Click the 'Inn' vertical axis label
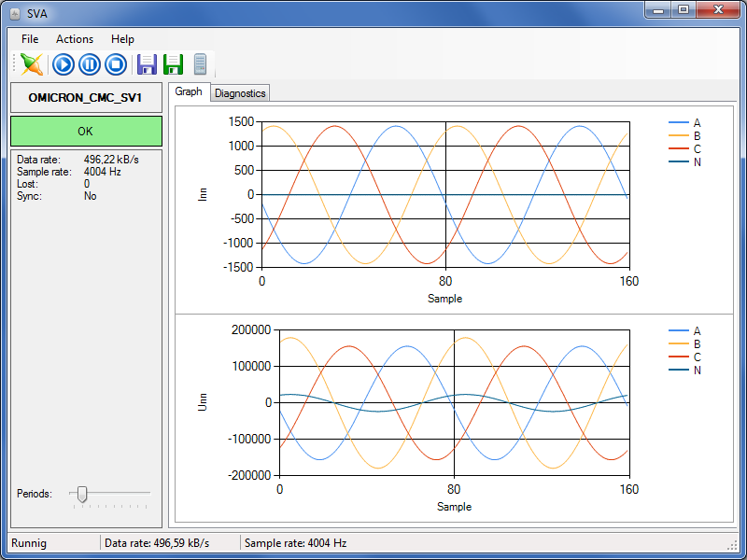Screen dimensions: 747x560 click(x=203, y=194)
